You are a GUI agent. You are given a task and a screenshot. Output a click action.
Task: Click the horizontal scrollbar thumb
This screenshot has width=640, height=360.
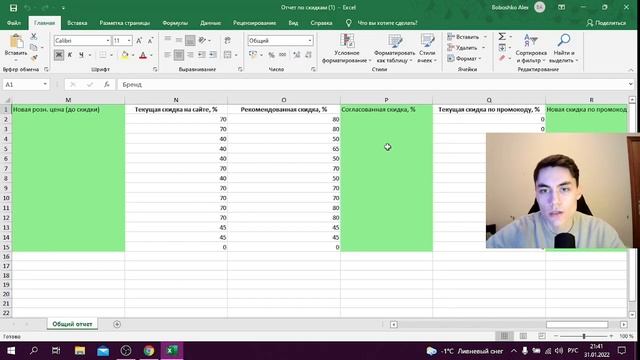tap(577, 324)
